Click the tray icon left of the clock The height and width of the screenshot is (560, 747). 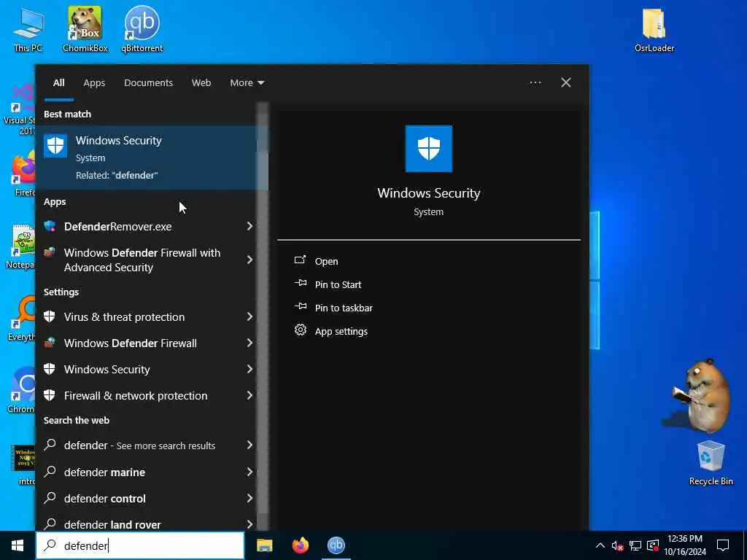point(653,545)
